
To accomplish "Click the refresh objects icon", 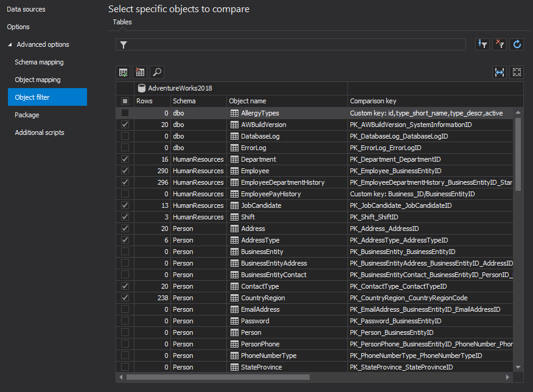I will click(x=517, y=44).
